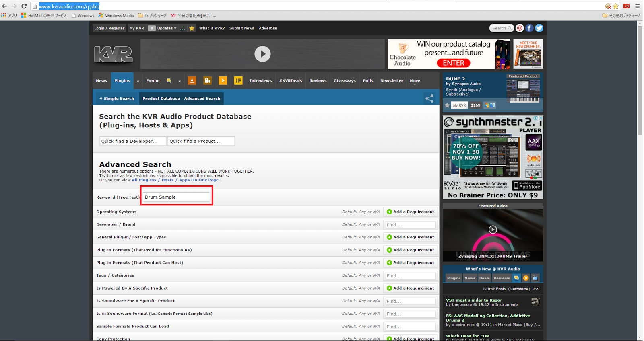
Task: Click the $169 price button for DUNE 2
Action: [475, 105]
